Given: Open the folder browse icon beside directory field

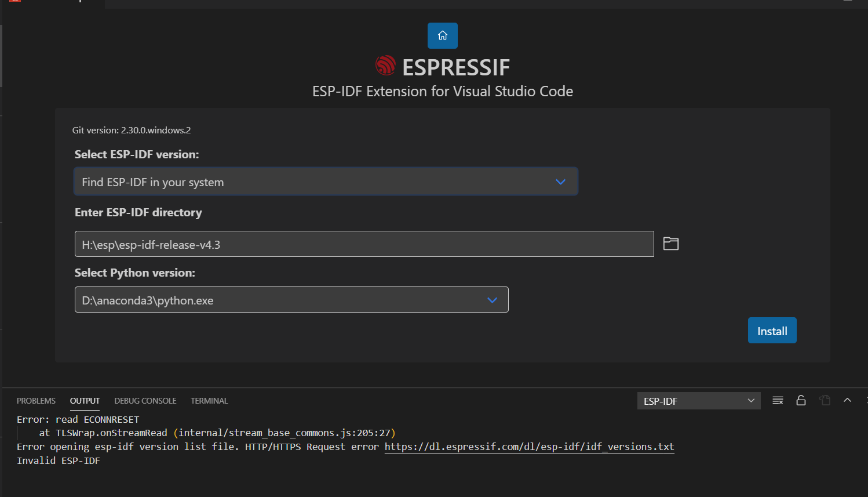Looking at the screenshot, I should pos(670,243).
